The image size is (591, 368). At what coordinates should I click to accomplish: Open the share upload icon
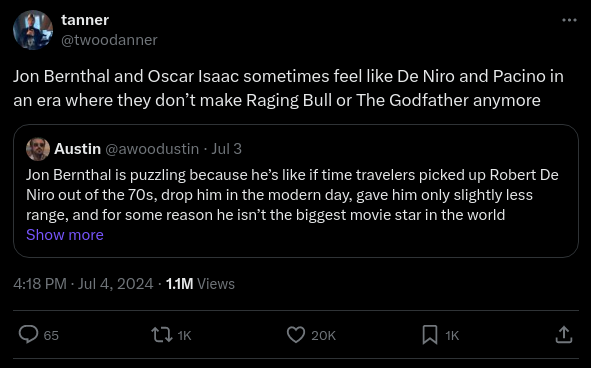click(x=564, y=335)
